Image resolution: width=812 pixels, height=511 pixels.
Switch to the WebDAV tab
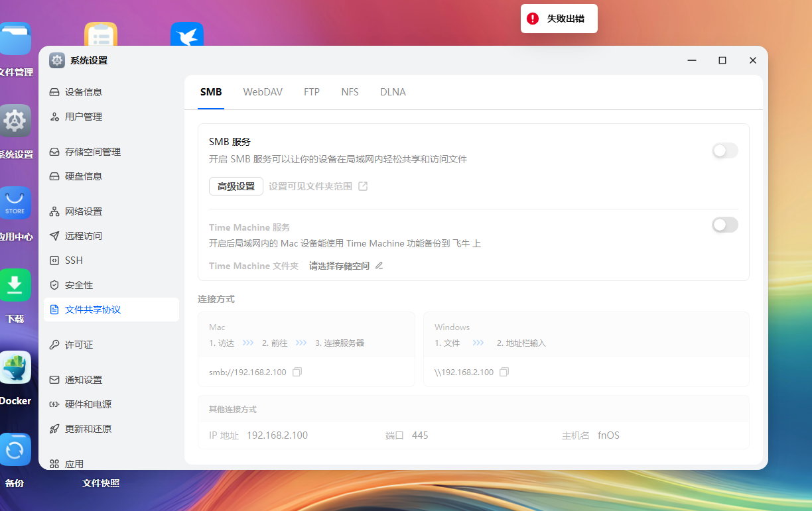coord(263,92)
